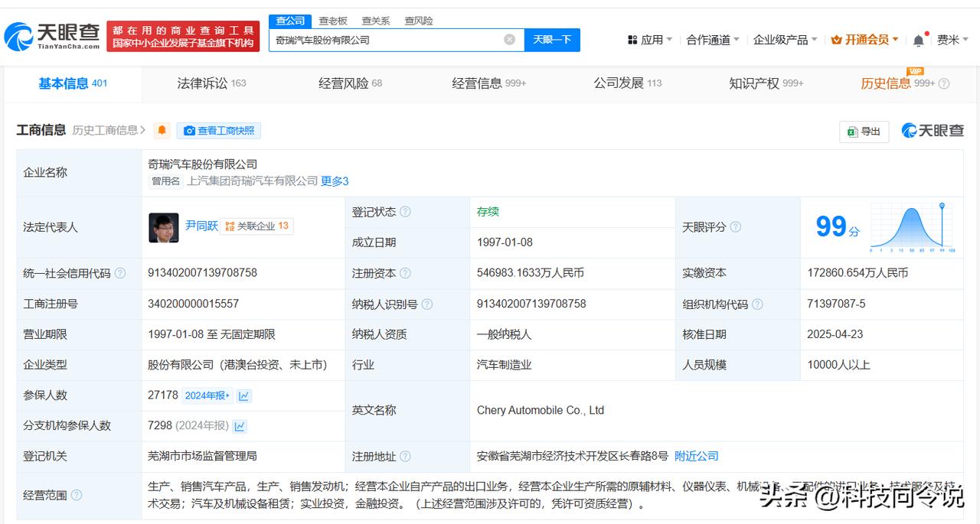Clear the search box with the X icon

(509, 40)
